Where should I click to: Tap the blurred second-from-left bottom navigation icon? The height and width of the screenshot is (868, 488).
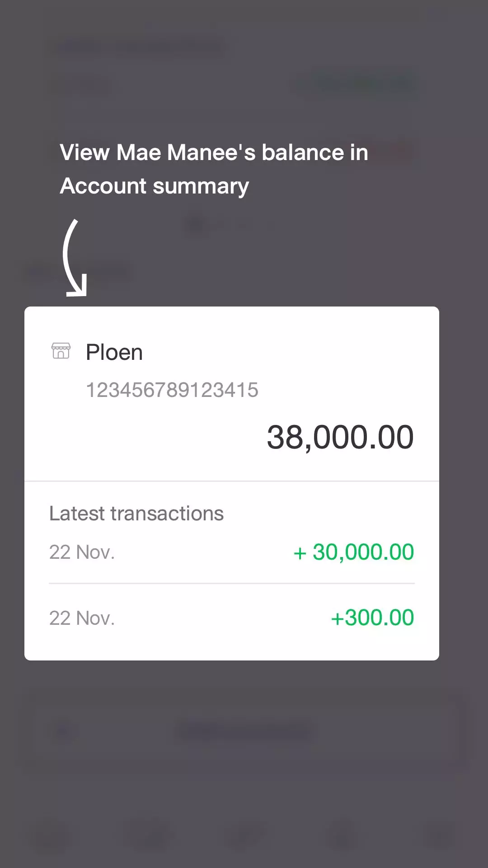tap(148, 834)
